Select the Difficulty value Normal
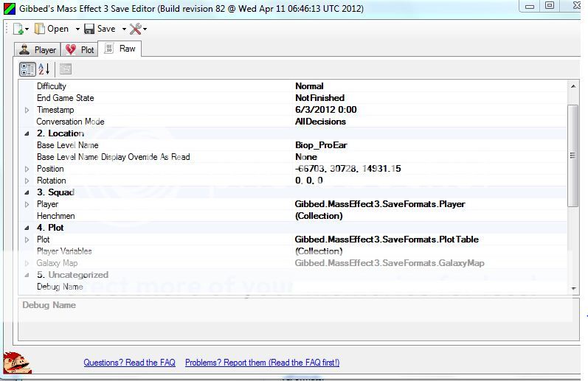The height and width of the screenshot is (381, 588). point(309,86)
